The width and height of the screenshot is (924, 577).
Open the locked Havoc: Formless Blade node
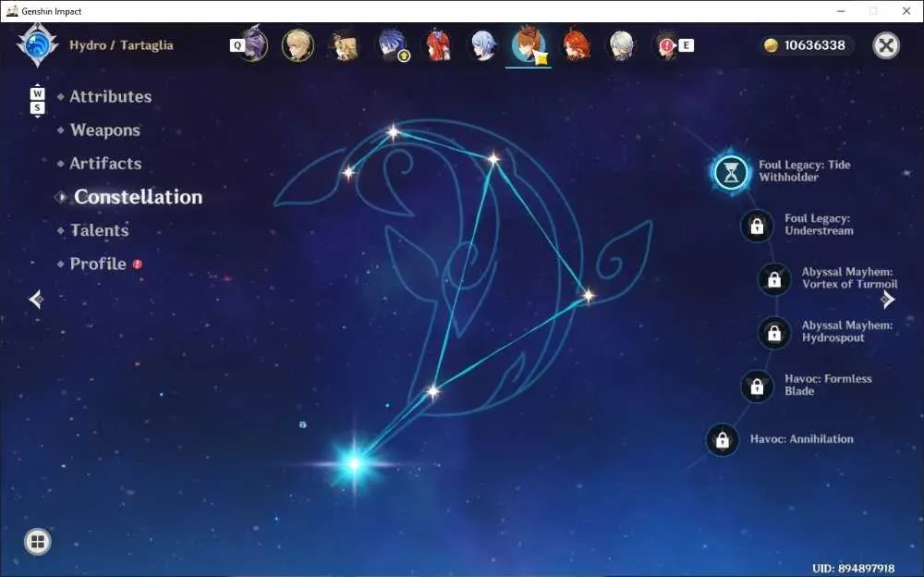[x=758, y=387]
